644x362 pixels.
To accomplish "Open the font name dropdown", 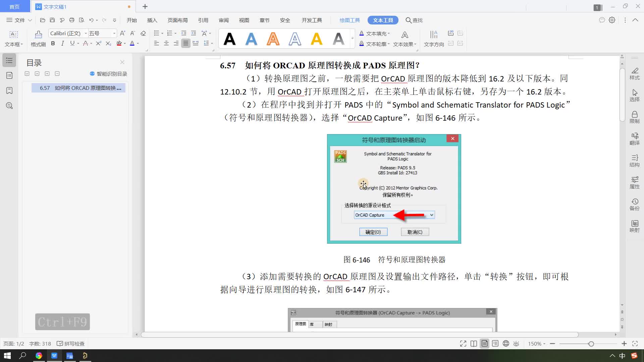I will coord(86,33).
